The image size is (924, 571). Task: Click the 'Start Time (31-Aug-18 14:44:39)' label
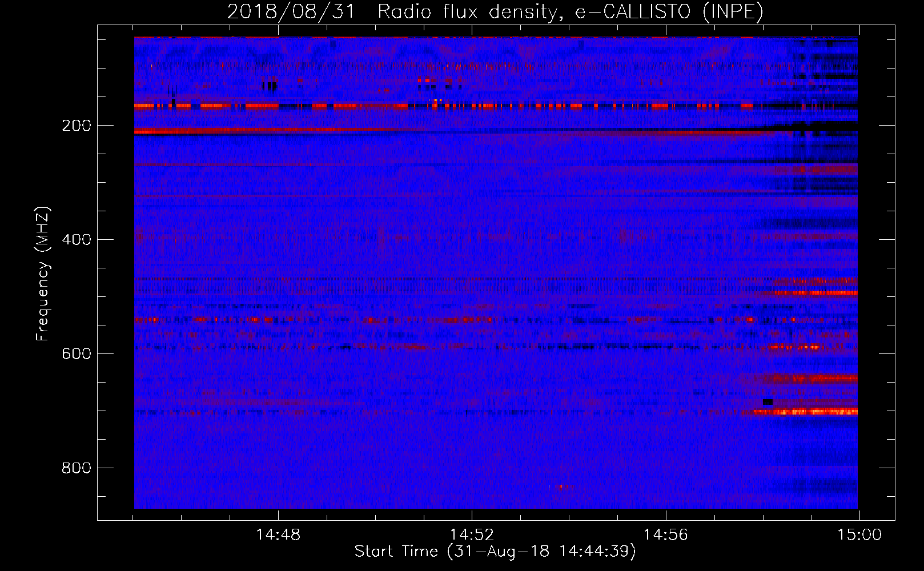[x=495, y=552]
